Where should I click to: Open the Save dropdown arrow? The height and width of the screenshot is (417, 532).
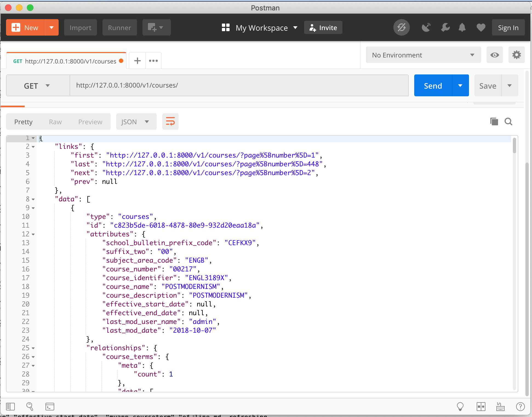click(x=510, y=86)
